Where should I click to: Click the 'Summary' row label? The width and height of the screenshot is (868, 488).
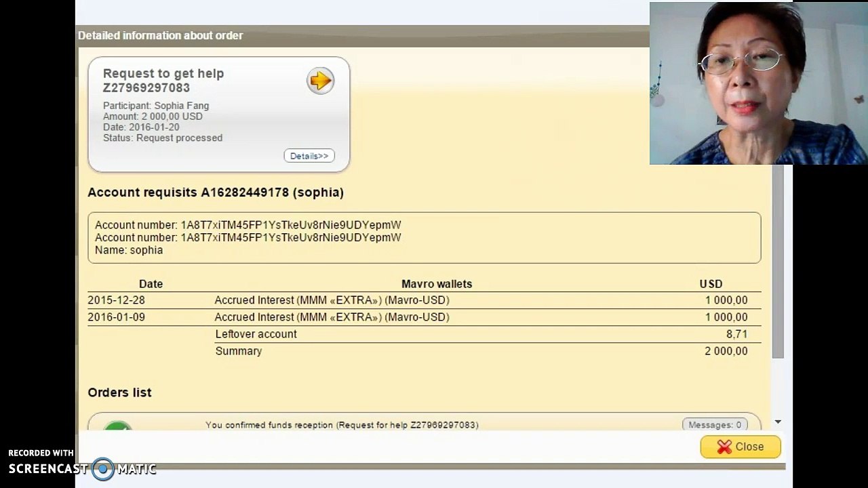click(x=239, y=351)
